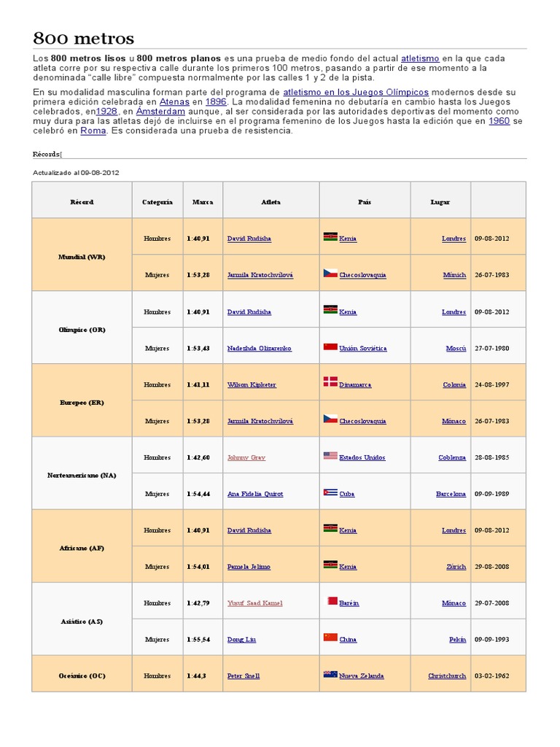
Task: Open athlete link Wilson Kipketer
Action: click(x=252, y=385)
